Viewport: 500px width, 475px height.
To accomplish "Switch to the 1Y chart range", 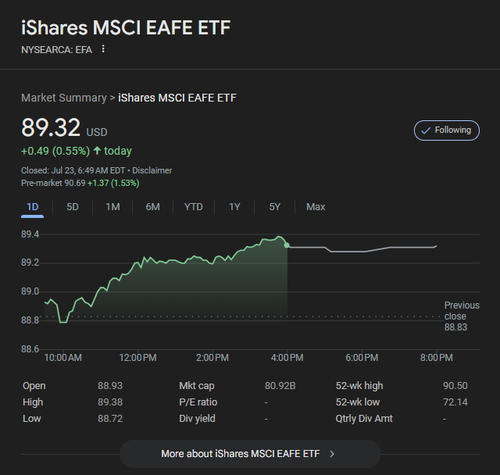I will [x=234, y=207].
